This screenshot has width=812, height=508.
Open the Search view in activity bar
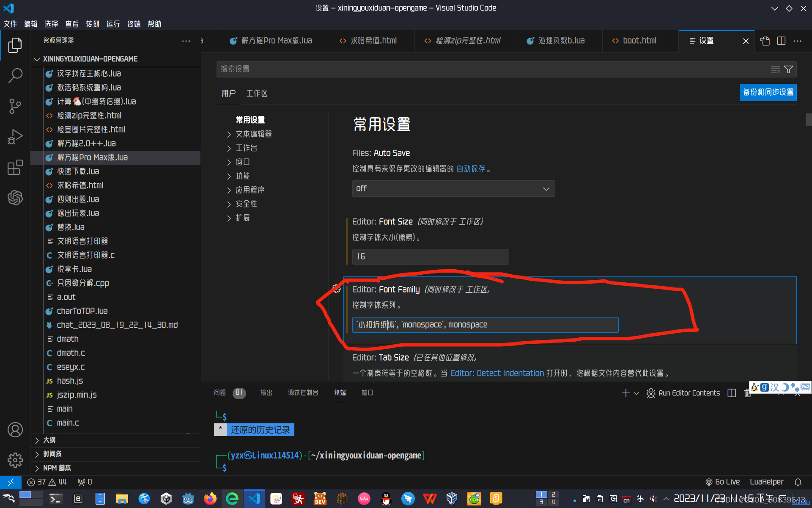(x=15, y=76)
